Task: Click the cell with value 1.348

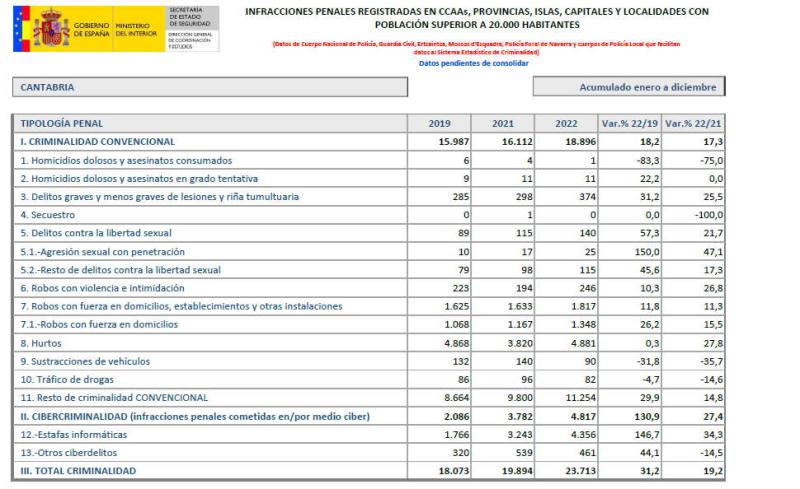Action: pos(566,325)
